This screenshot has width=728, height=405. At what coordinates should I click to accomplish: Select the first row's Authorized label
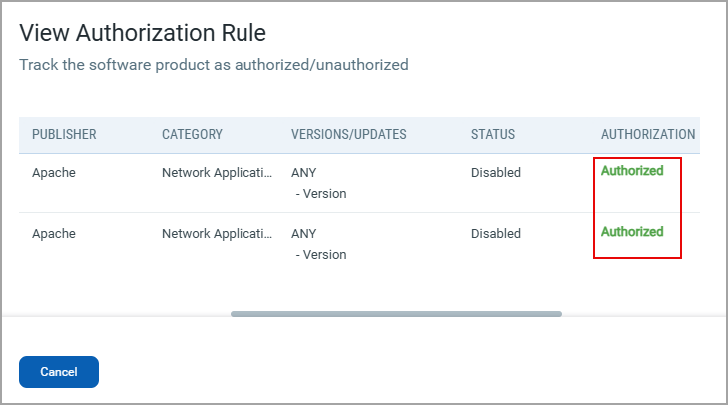tap(632, 170)
